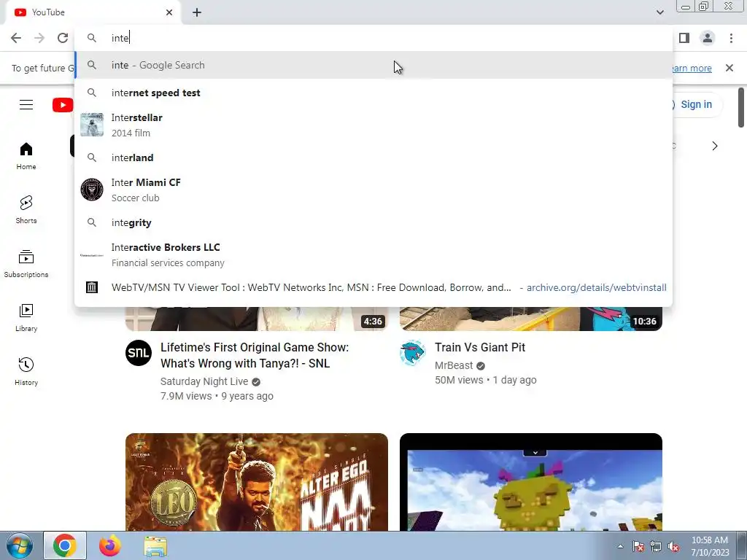Open the MrBeast channel avatar
This screenshot has width=747, height=560.
coord(413,353)
